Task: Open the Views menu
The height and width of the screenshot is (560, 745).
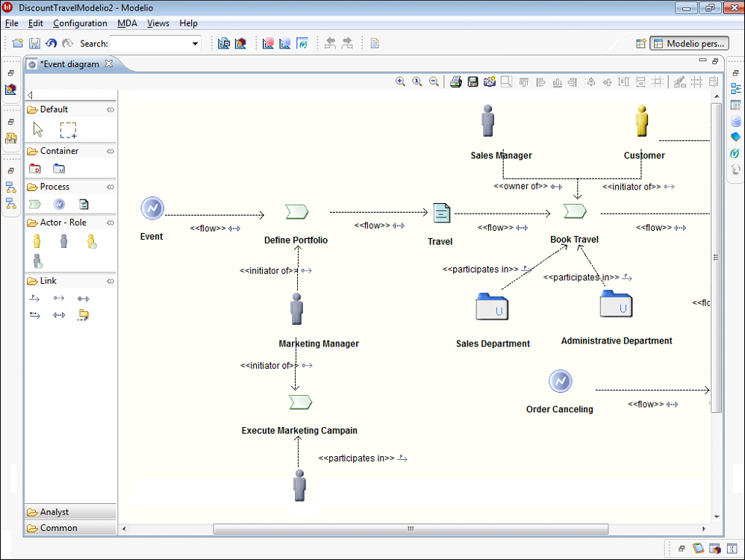Action: click(158, 23)
